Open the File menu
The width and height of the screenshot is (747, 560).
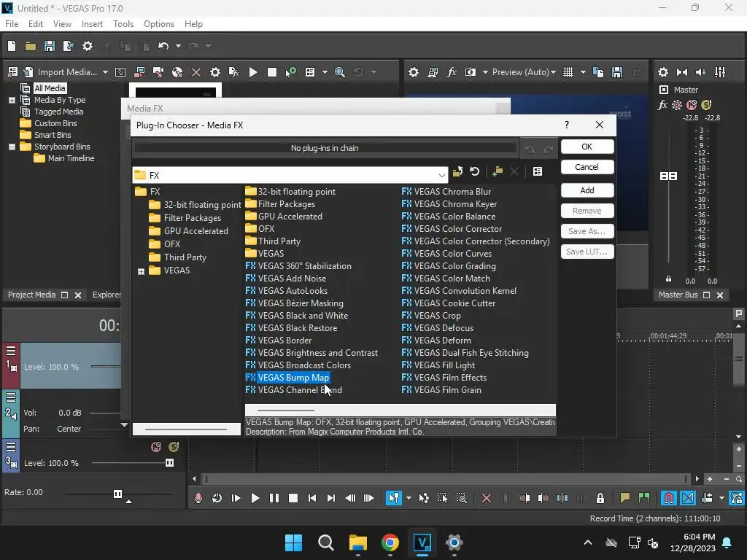coord(12,24)
